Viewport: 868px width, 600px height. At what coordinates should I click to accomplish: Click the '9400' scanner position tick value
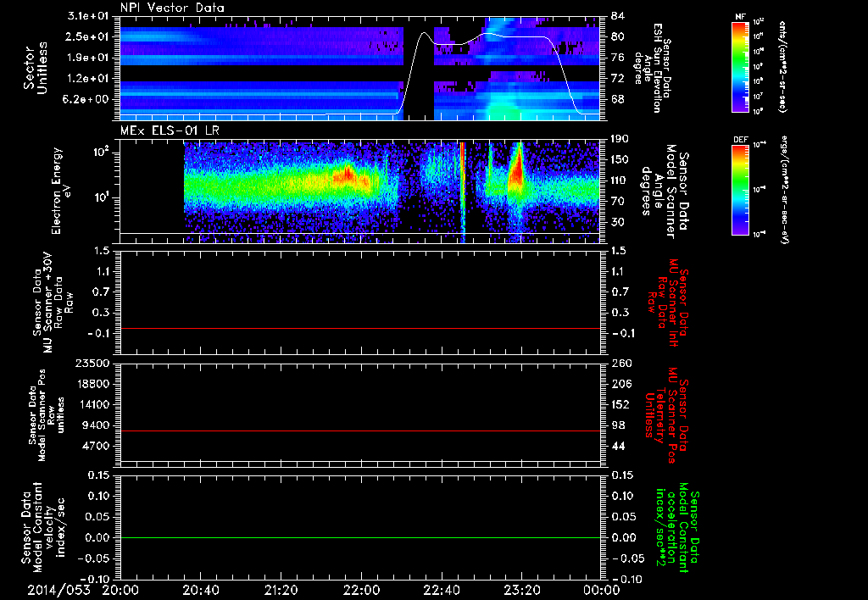pos(95,425)
